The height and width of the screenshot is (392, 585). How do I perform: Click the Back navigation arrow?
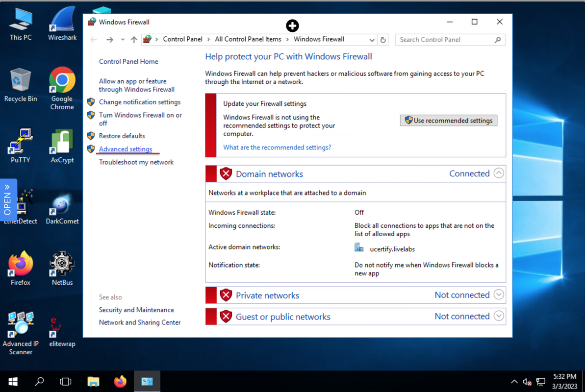click(94, 40)
